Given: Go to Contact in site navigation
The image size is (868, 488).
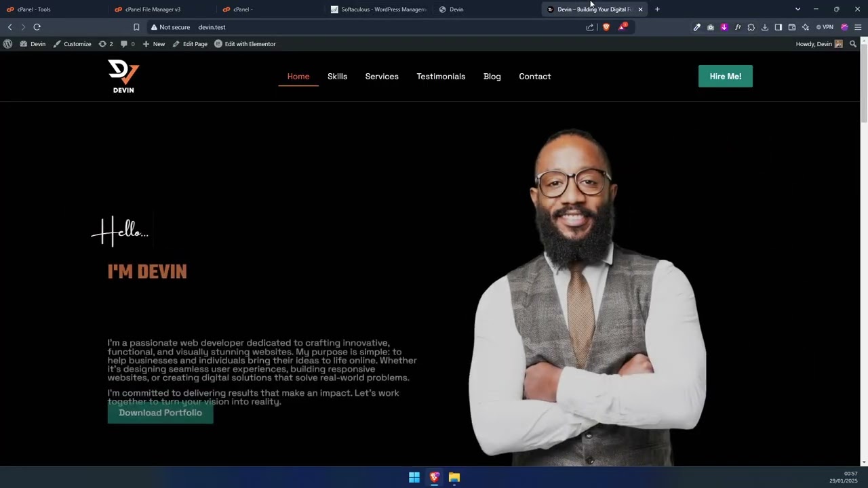Looking at the screenshot, I should click(x=535, y=77).
